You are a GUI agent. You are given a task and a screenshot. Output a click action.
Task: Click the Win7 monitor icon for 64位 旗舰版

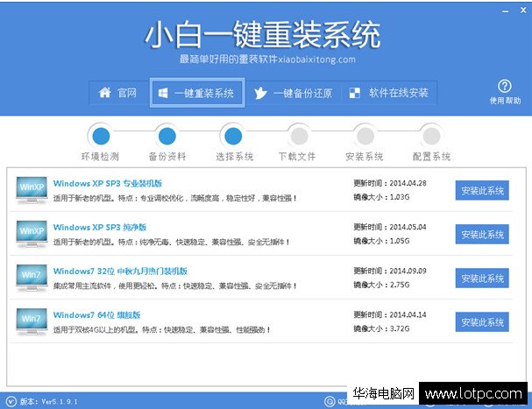(32, 321)
